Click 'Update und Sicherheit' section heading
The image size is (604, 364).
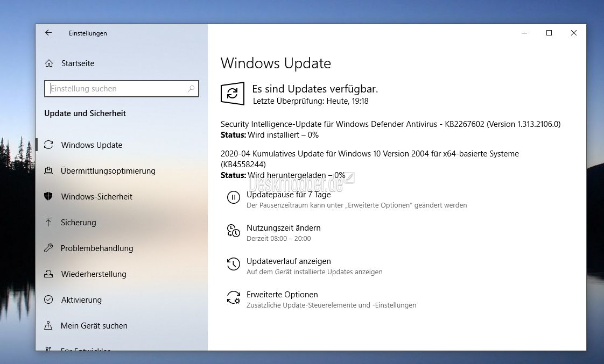(85, 113)
